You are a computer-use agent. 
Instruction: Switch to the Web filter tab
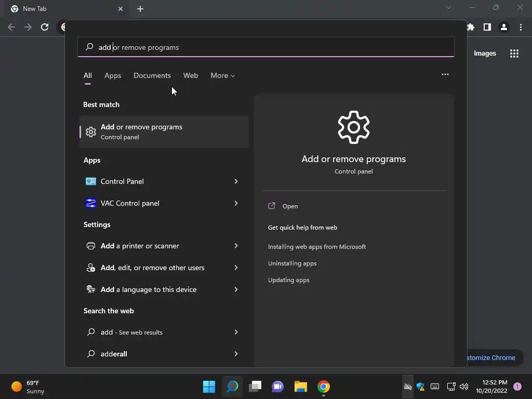click(191, 76)
